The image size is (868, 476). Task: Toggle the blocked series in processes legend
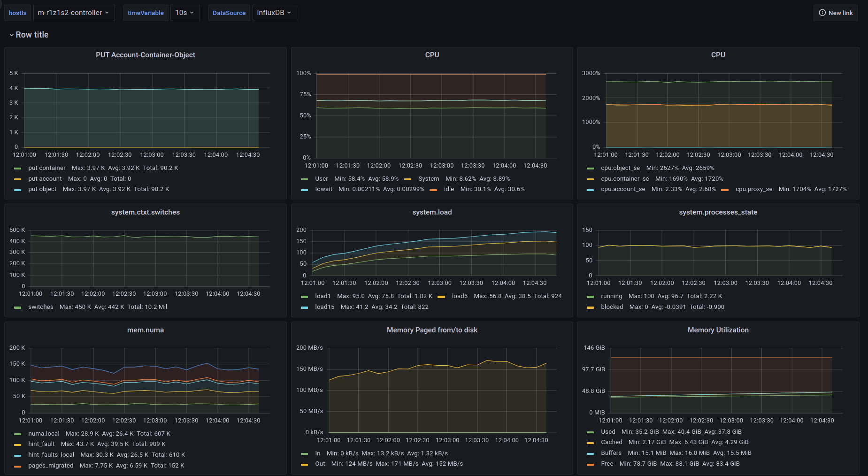(x=612, y=307)
